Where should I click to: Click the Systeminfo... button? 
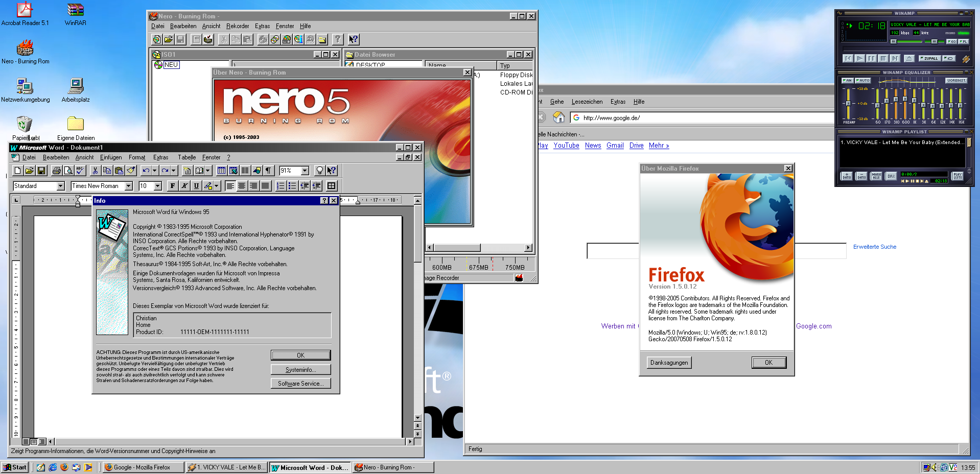[x=301, y=370]
